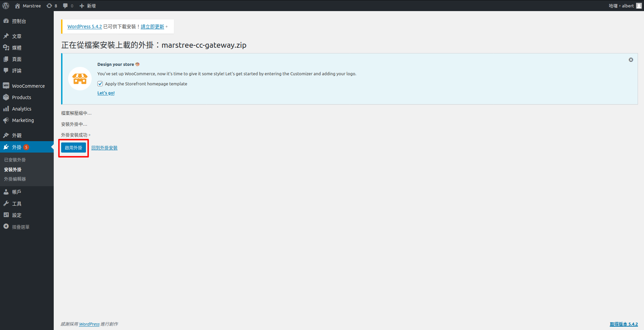Click the 控制台 dashboard gauge icon
Screen dimensions: 644x330
point(6,21)
